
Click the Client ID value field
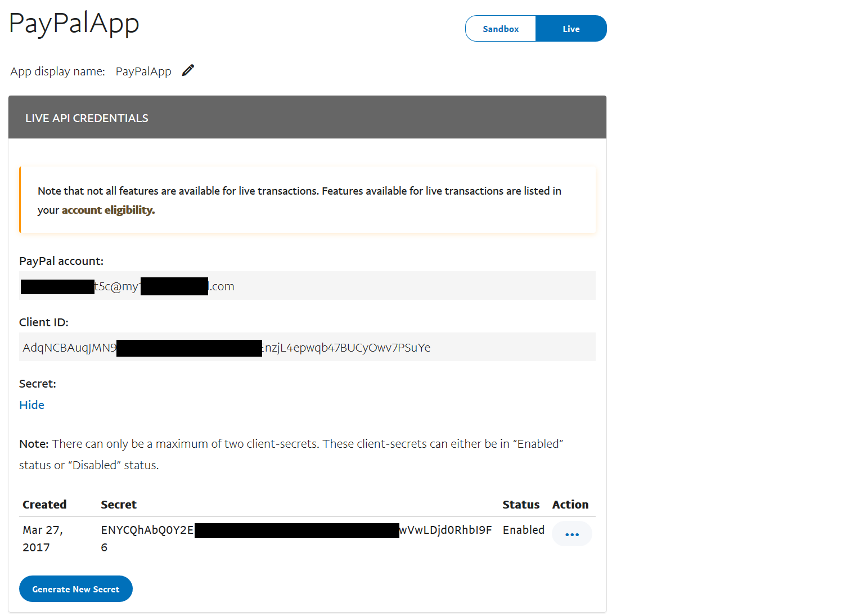point(307,347)
